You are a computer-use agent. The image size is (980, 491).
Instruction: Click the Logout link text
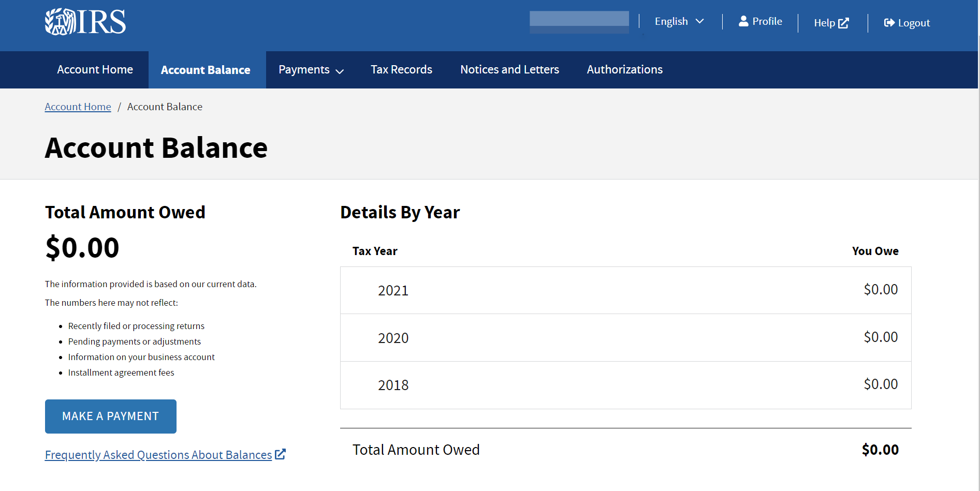pyautogui.click(x=914, y=23)
